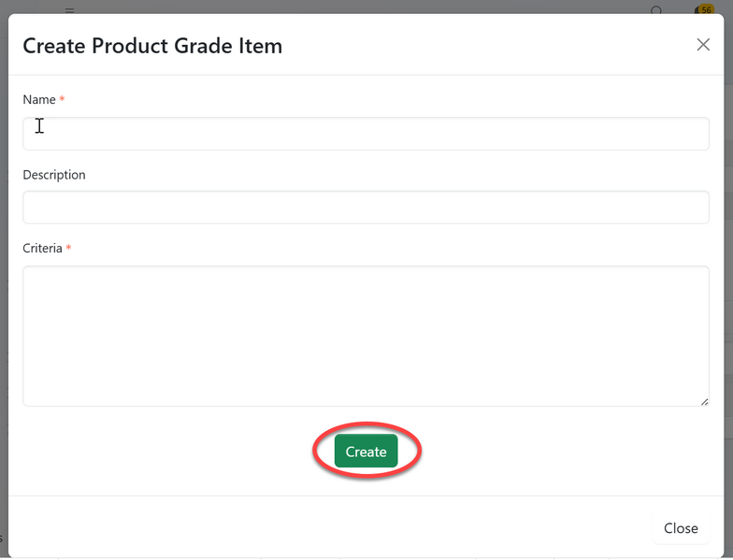This screenshot has height=560, width=733.
Task: Click into the Description text box
Action: click(x=366, y=208)
